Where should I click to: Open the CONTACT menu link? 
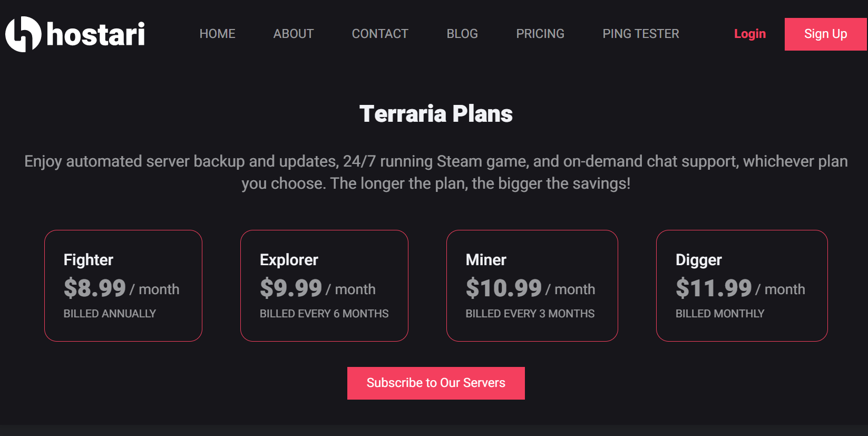point(380,34)
